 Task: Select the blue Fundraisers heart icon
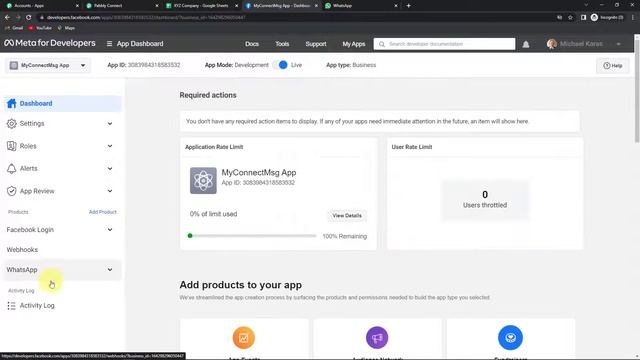pyautogui.click(x=510, y=338)
